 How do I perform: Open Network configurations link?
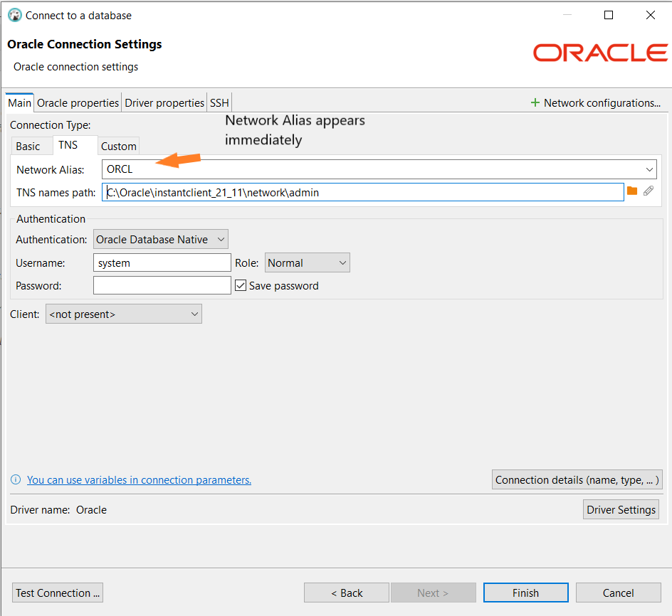602,103
